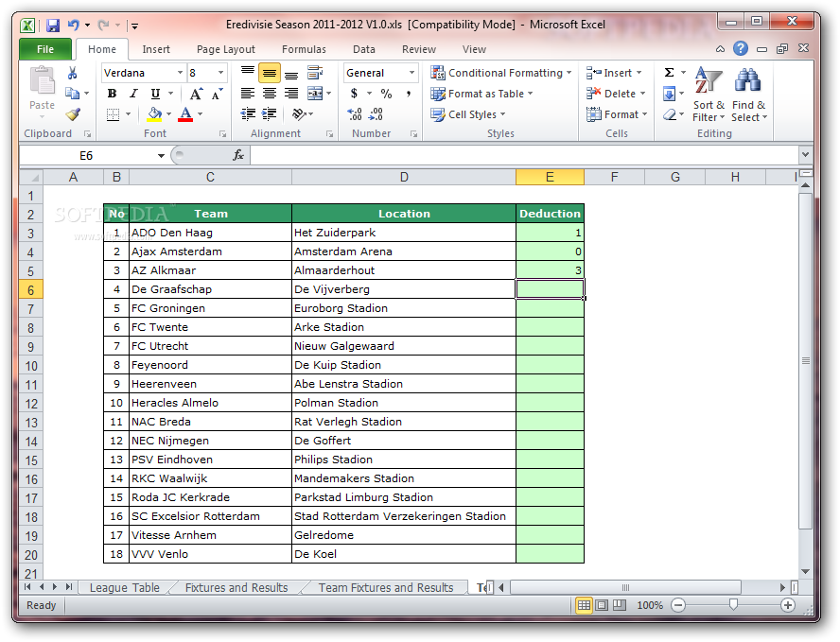840x642 pixels.
Task: Undo the last action
Action: click(73, 26)
